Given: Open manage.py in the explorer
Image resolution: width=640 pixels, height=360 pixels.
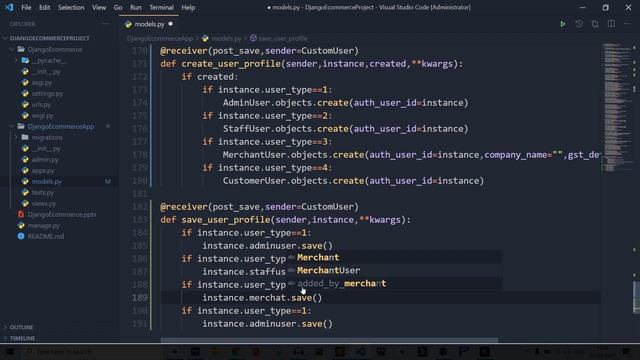Looking at the screenshot, I should [44, 226].
